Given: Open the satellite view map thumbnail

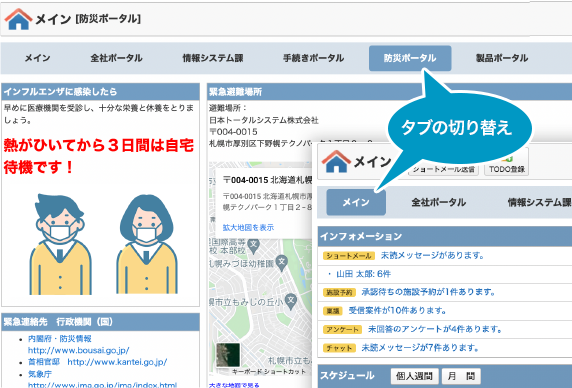Looking at the screenshot, I should [228, 355].
